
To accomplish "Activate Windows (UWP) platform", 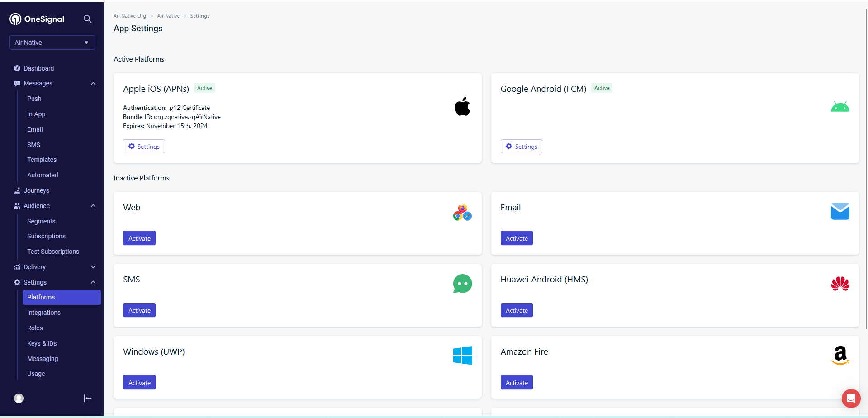I will [x=139, y=383].
